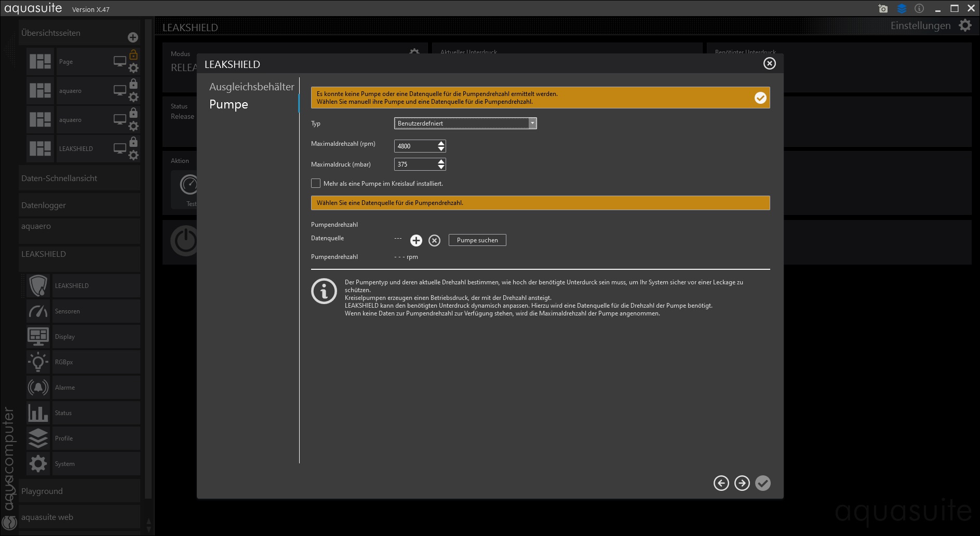Open gear icon of the Modus panel

click(x=414, y=52)
